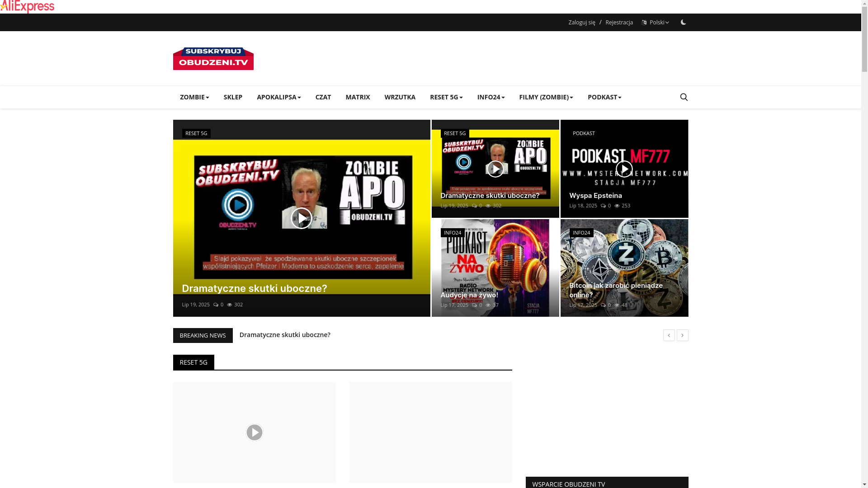Expand the PODKAST menu
This screenshot has height=488, width=868.
click(604, 97)
